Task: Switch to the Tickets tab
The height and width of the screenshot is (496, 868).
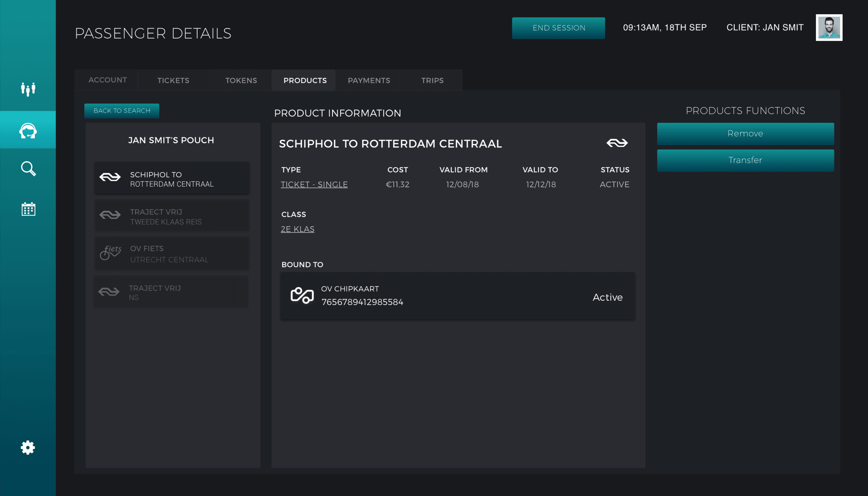Action: pos(173,81)
